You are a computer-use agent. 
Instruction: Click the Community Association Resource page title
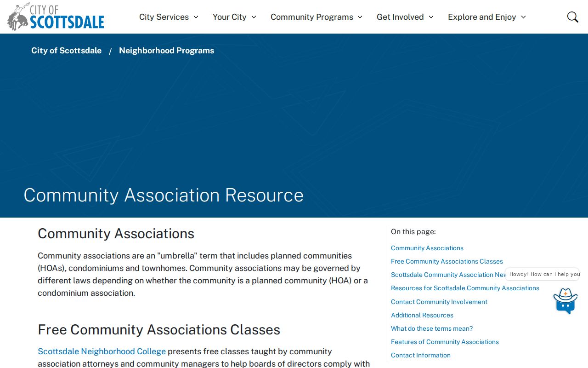(x=164, y=195)
